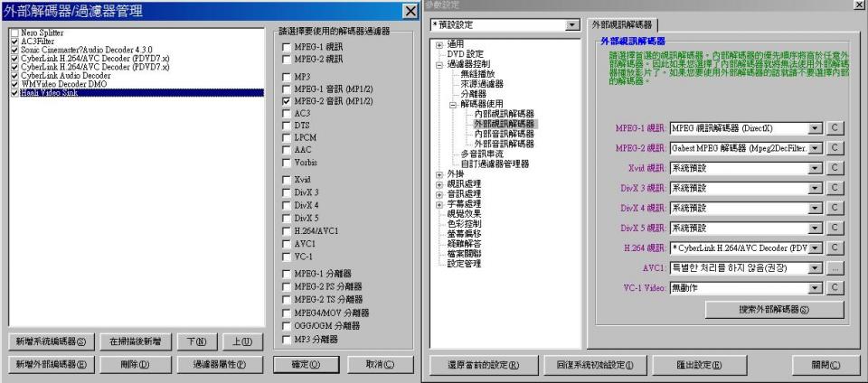Click the 新增外部編碼器(E) button
This screenshot has width=868, height=383.
[x=52, y=365]
